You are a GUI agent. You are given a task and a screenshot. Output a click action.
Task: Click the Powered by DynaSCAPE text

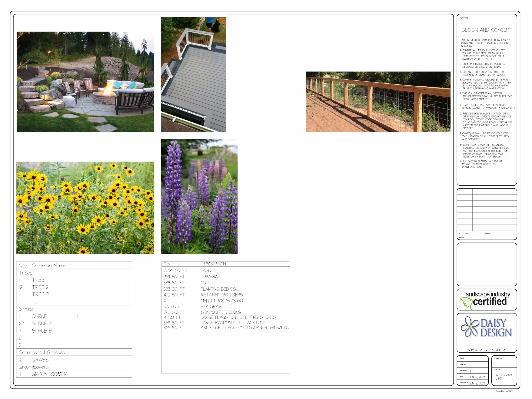click(504, 391)
